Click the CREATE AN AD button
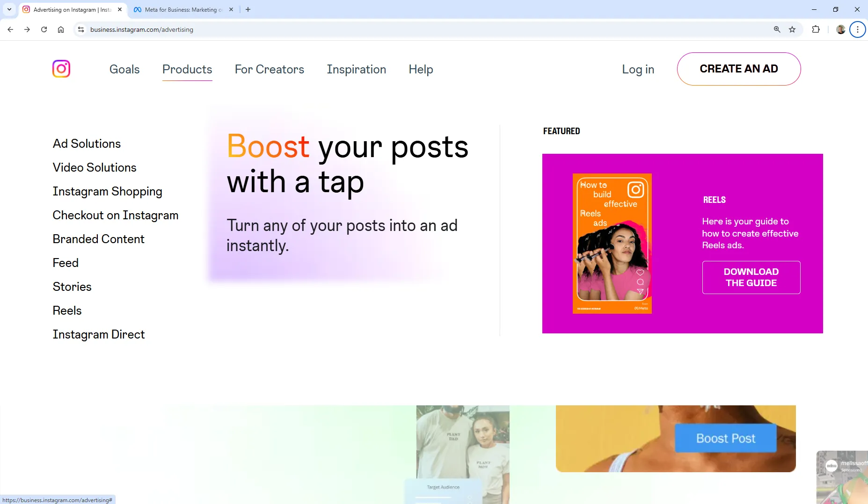This screenshot has height=504, width=868. tap(739, 69)
